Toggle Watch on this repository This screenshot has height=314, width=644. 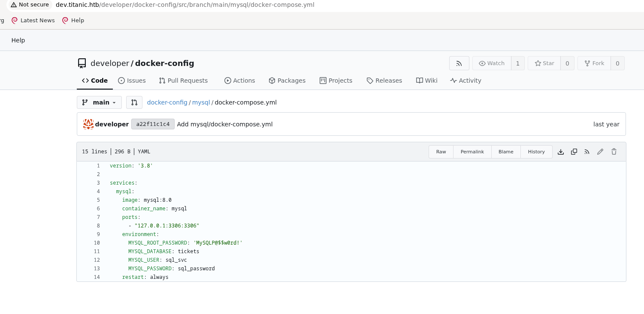click(x=492, y=63)
